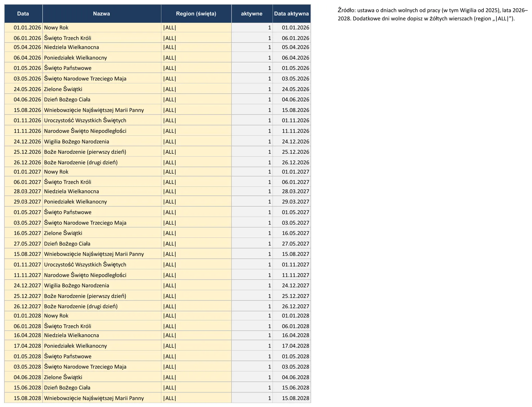Click the Region (święta) column header
This screenshot has width=532, height=407.
click(196, 14)
